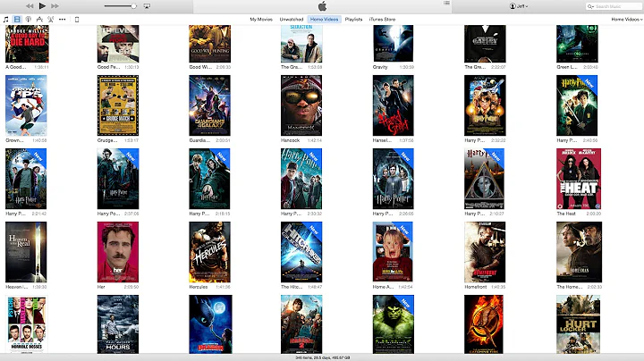
Task: Click the 'Her' title label
Action: (101, 287)
